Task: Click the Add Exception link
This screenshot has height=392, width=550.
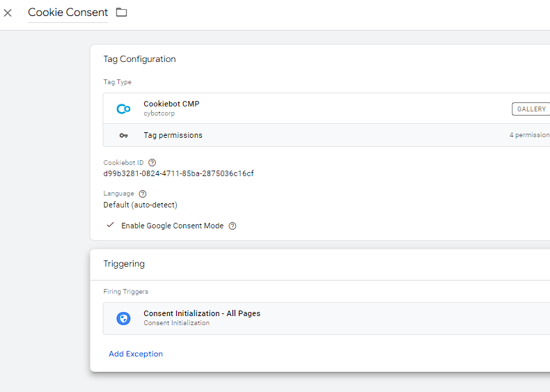Action: tap(136, 354)
